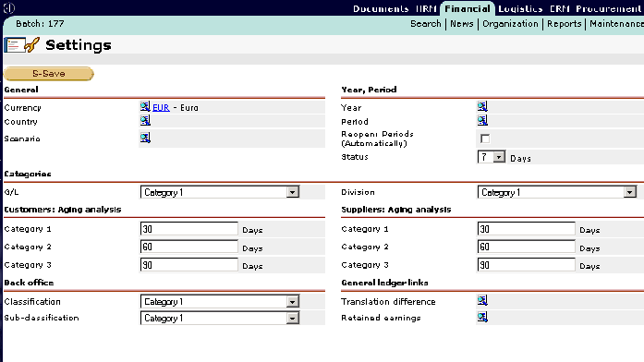Click the 'Batch: 177' text
The image size is (644, 362).
(40, 24)
